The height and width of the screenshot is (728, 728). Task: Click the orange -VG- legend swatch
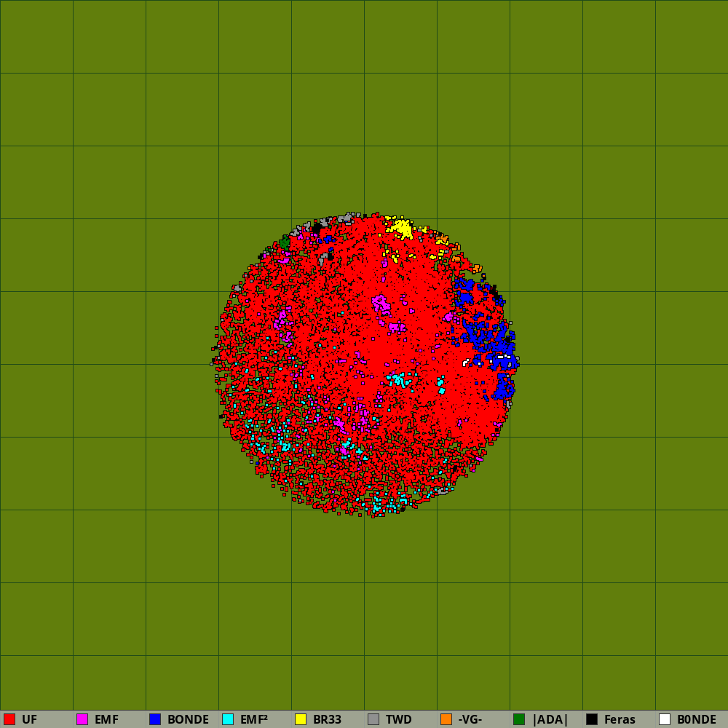(x=446, y=719)
